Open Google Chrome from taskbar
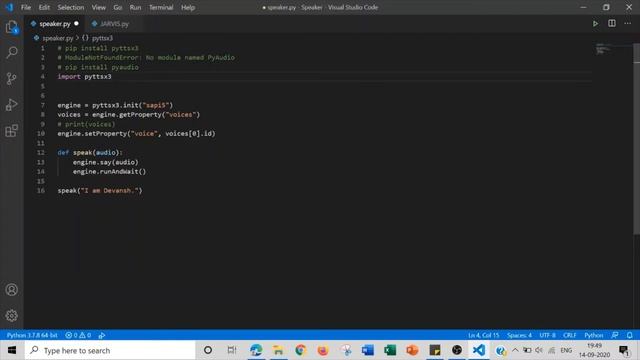This screenshot has height=360, width=640. 301,350
